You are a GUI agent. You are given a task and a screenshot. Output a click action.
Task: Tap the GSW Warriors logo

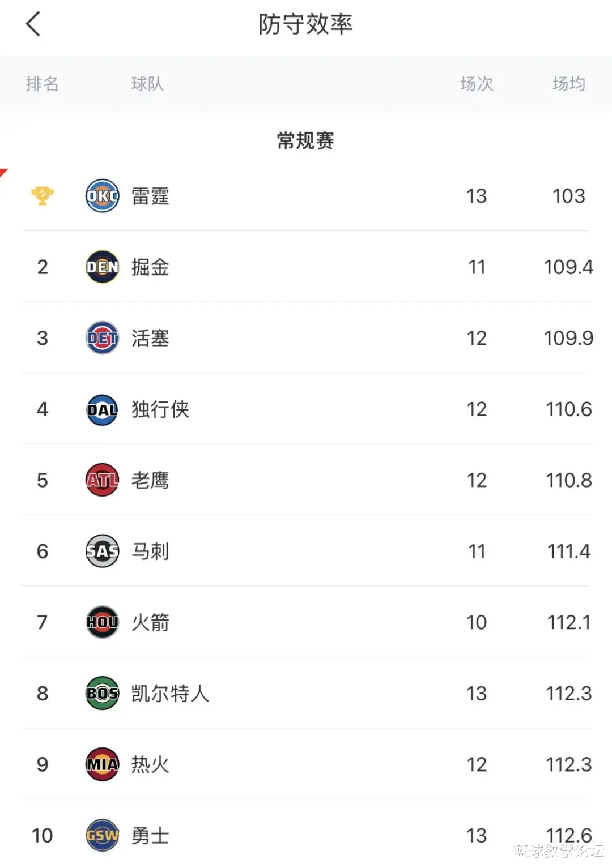coord(102,835)
